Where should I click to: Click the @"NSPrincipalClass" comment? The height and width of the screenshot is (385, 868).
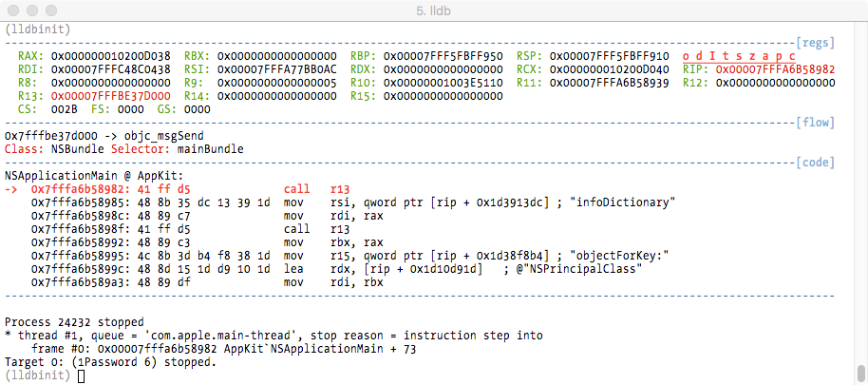579,269
